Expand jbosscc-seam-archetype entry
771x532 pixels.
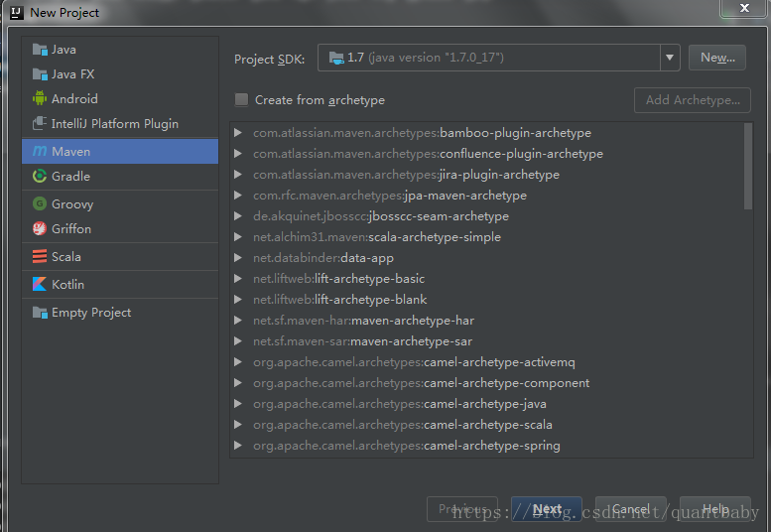(x=238, y=215)
